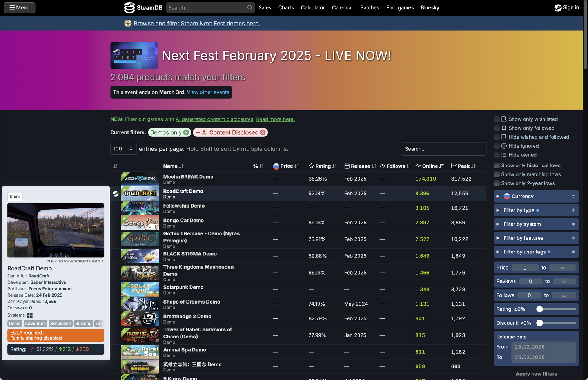Screen dimensions: 588x380
Task: Click the Windows system icon in details card
Action: [x=30, y=315]
